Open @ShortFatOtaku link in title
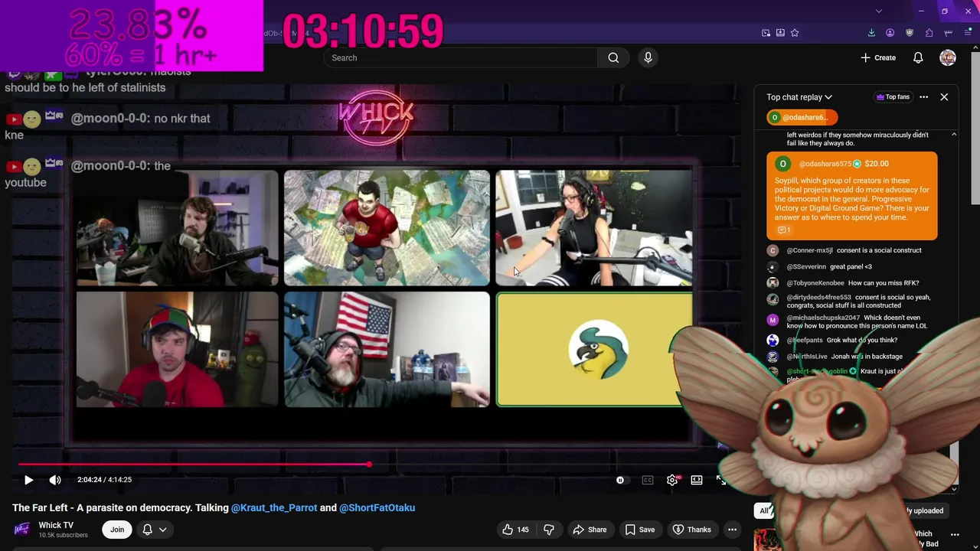This screenshot has width=980, height=551. click(377, 507)
